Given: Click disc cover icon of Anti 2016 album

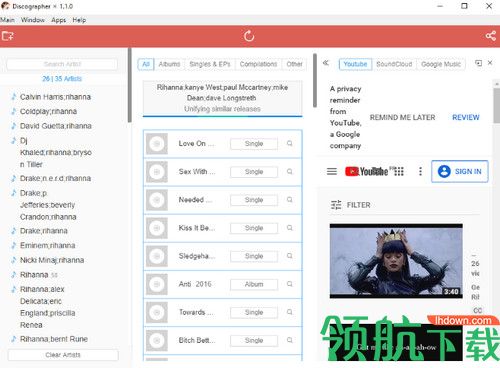Looking at the screenshot, I should point(157,284).
